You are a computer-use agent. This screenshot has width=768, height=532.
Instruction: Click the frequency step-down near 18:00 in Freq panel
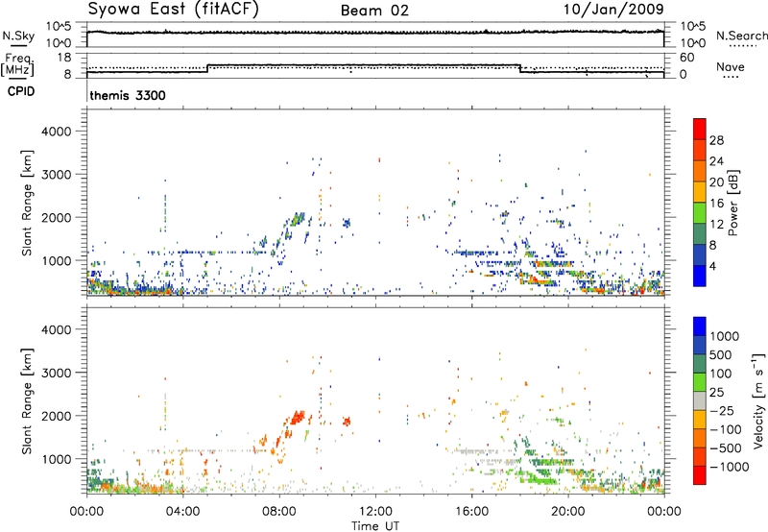[x=520, y=68]
